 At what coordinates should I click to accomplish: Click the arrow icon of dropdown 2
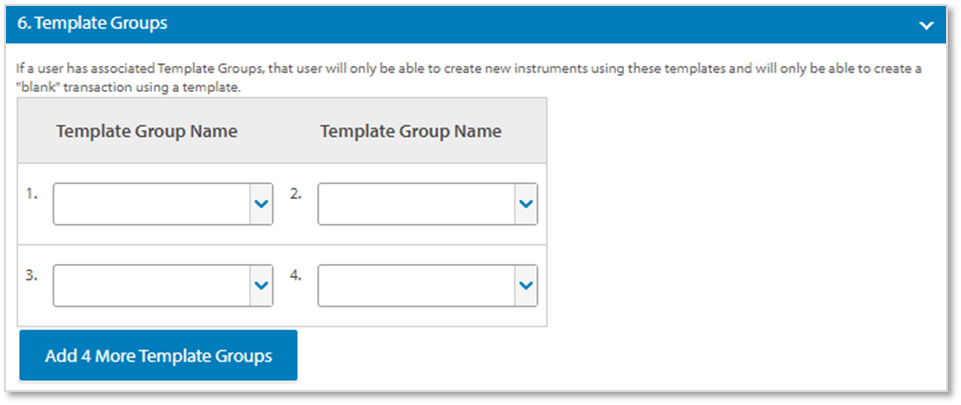[526, 204]
